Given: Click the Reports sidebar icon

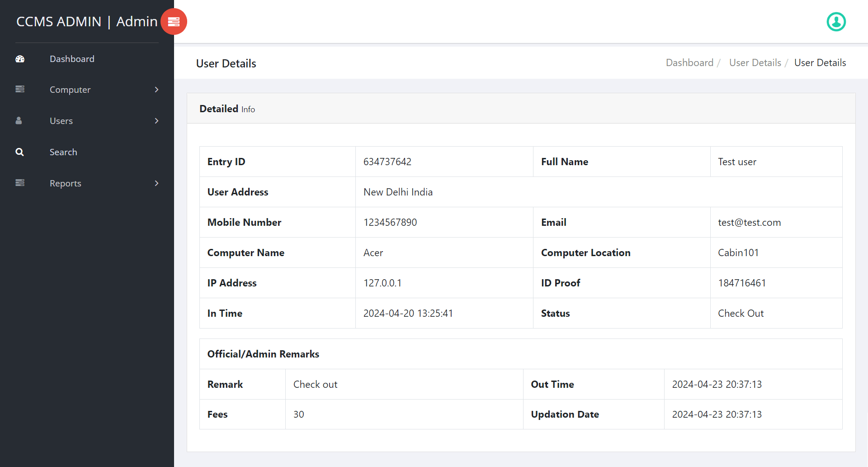Looking at the screenshot, I should [20, 183].
